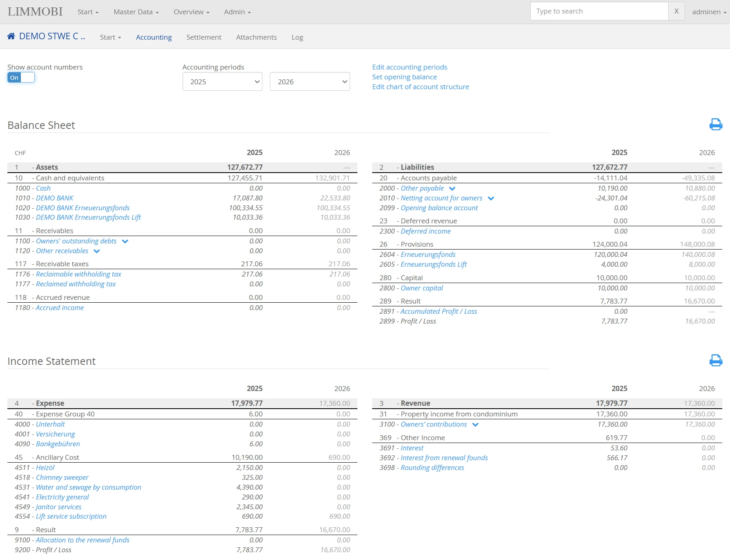Switch to the Attachments tab
The image size is (730, 560).
tap(256, 37)
